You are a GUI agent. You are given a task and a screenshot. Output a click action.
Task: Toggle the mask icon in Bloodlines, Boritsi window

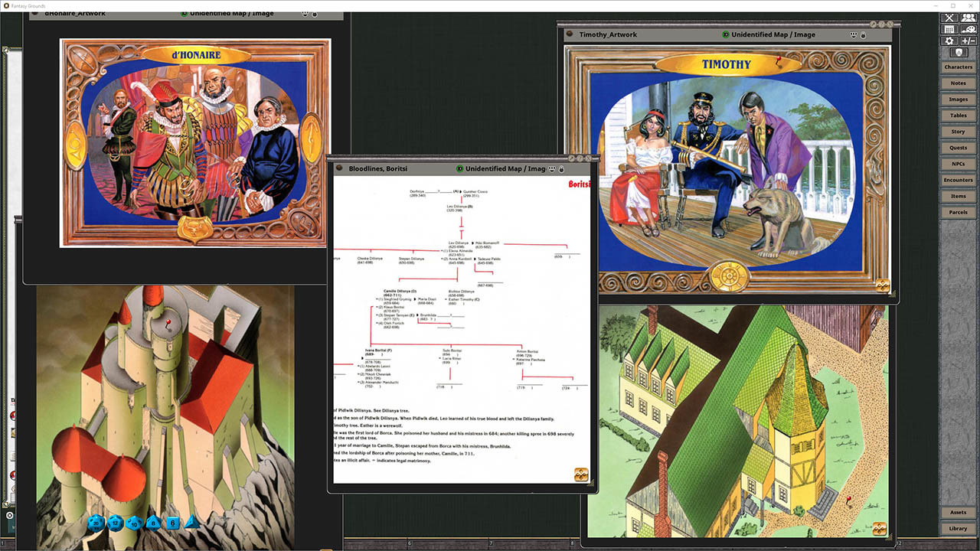click(x=551, y=168)
